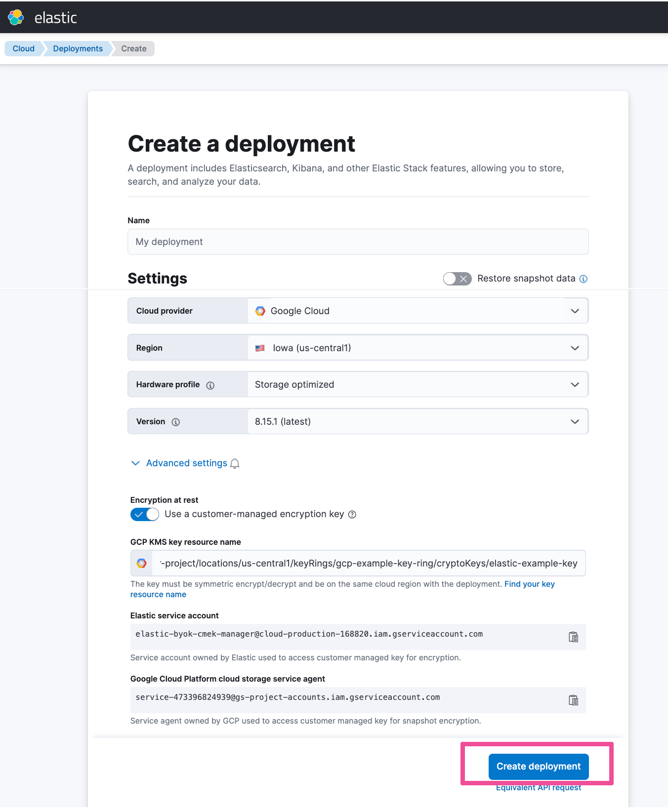Open the Restore snapshot data info icon

(x=584, y=279)
